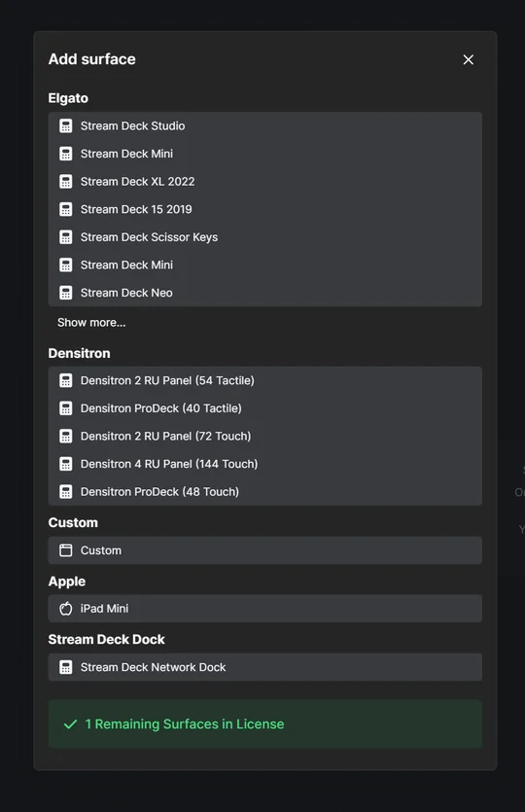Click the icon next to Stream Deck Scissor Keys
The width and height of the screenshot is (525, 812).
(x=66, y=237)
